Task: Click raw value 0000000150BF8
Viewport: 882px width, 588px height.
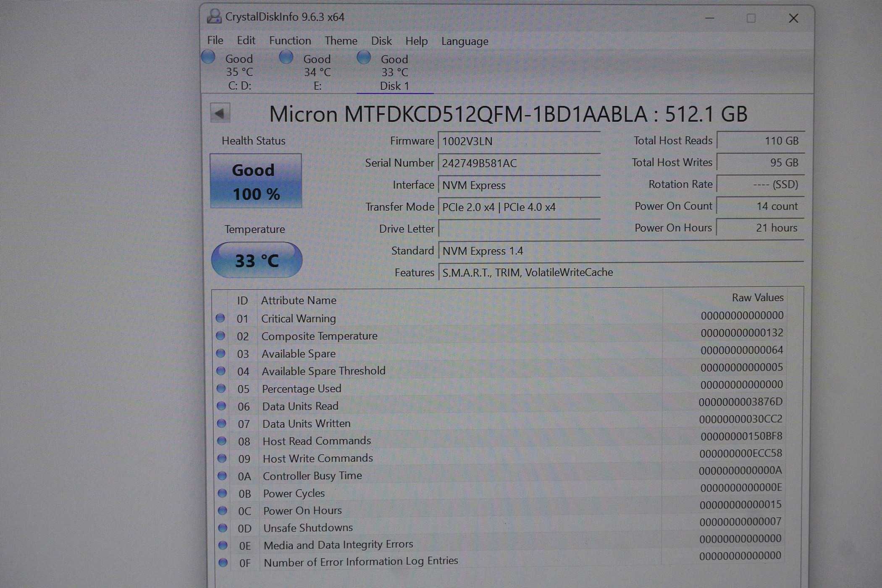Action: tap(741, 436)
